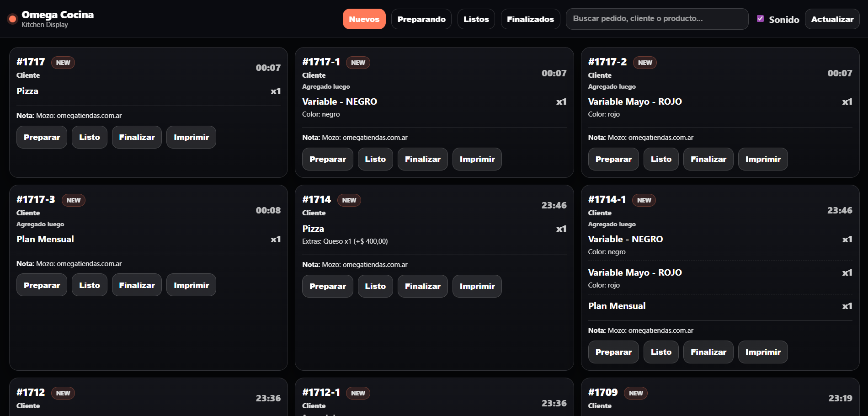Click Preparar on order #1714-1
Screen dimensions: 868x416
613,352
